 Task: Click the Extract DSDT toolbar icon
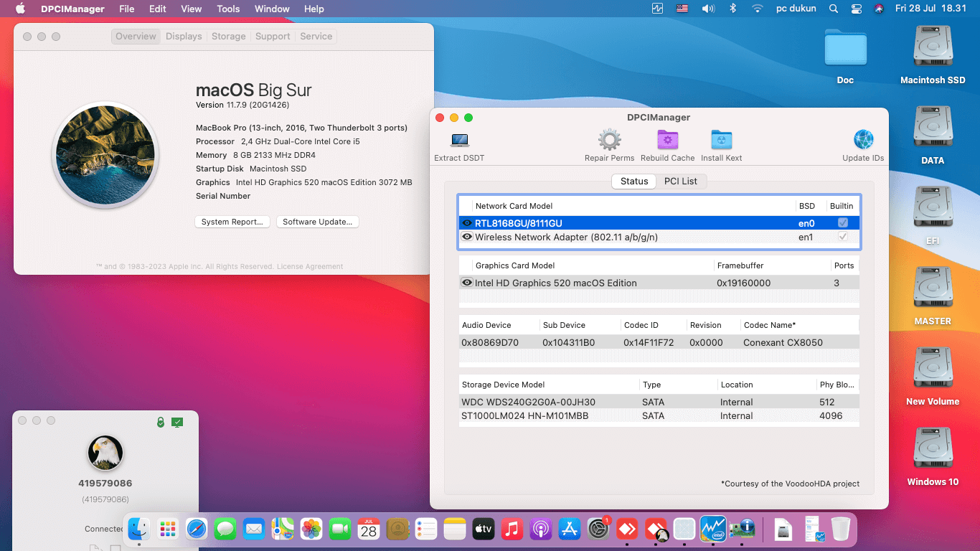tap(459, 141)
